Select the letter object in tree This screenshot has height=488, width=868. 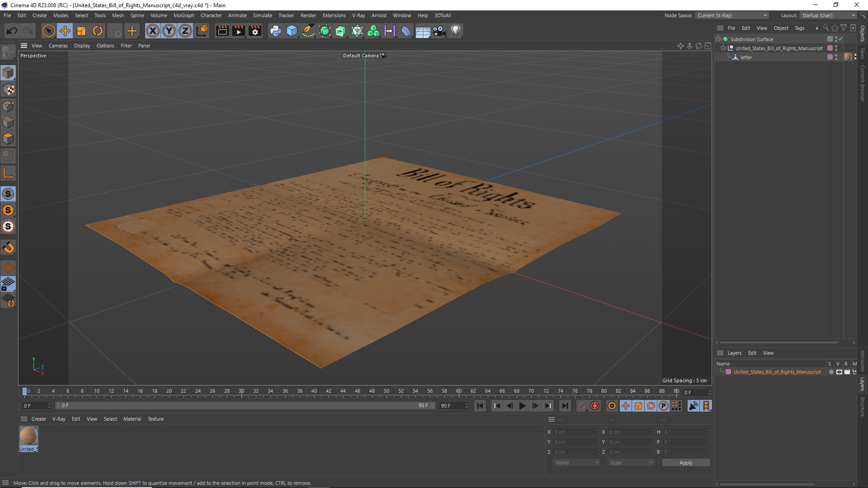coord(746,57)
